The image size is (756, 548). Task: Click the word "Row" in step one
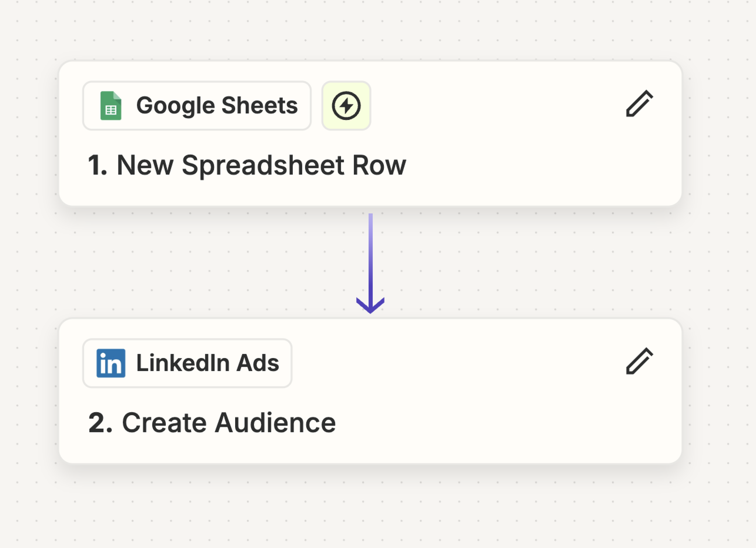[x=379, y=165]
